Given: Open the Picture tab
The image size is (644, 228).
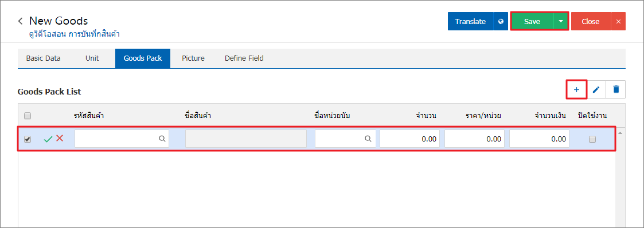Looking at the screenshot, I should click(x=193, y=58).
